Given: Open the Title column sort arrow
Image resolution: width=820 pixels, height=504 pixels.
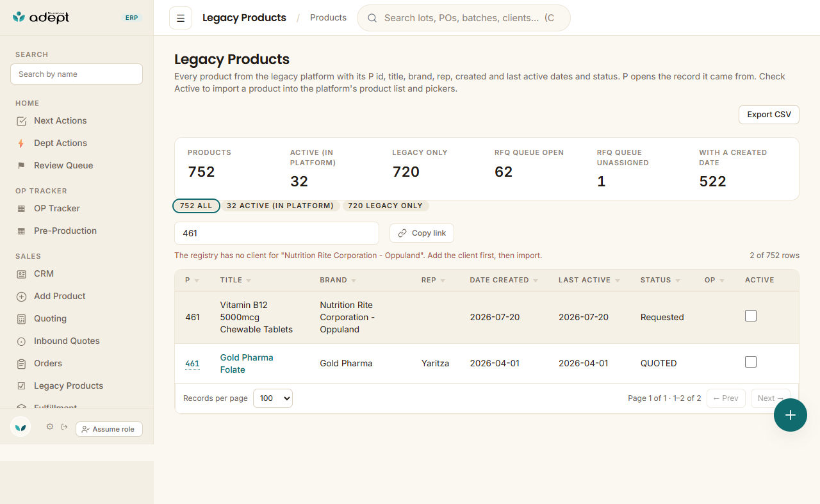Looking at the screenshot, I should pos(249,280).
